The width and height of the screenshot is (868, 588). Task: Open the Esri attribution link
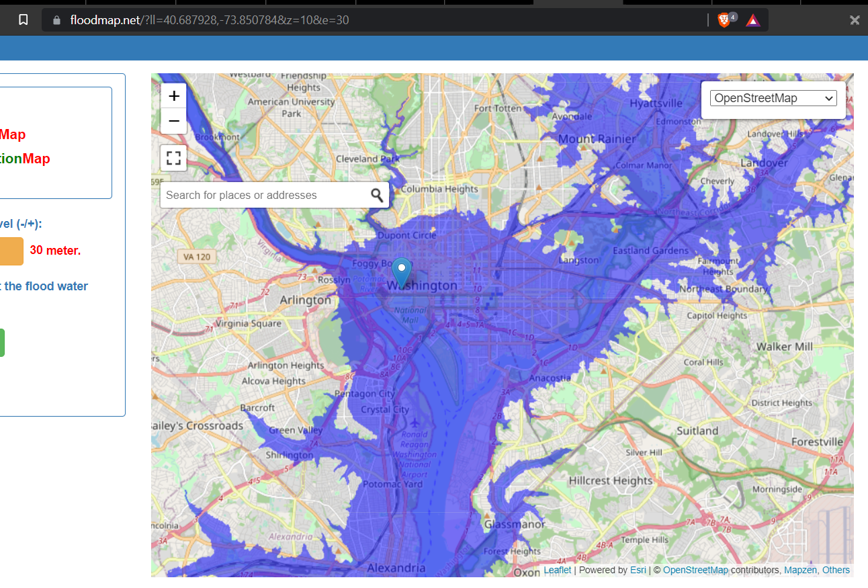click(638, 570)
